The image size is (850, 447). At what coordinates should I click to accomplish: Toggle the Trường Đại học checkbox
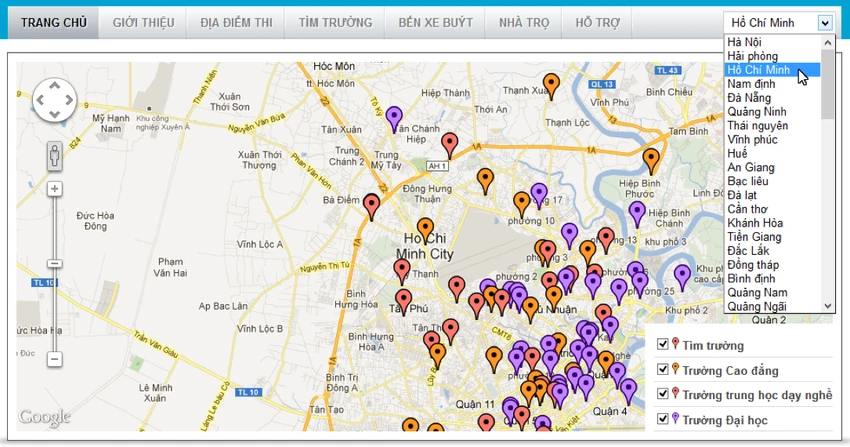[x=662, y=418]
